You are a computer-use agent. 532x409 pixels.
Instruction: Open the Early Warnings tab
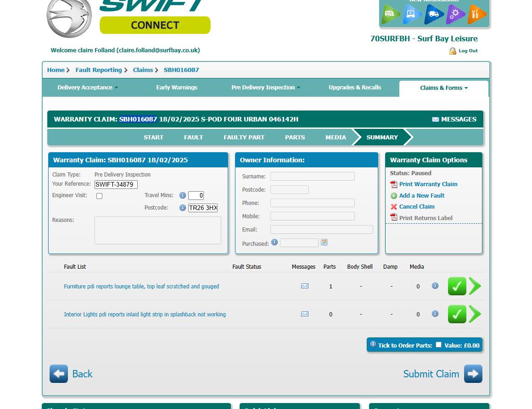[x=176, y=88]
